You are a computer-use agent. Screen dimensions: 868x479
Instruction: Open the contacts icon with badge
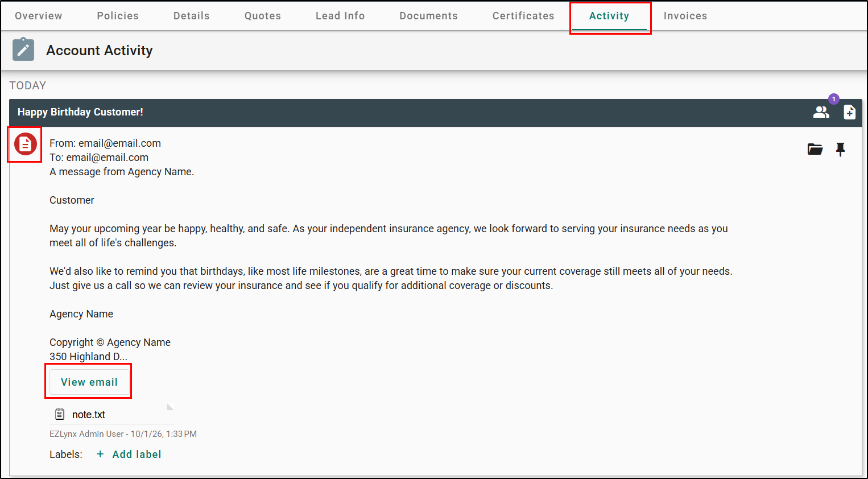[x=821, y=112]
